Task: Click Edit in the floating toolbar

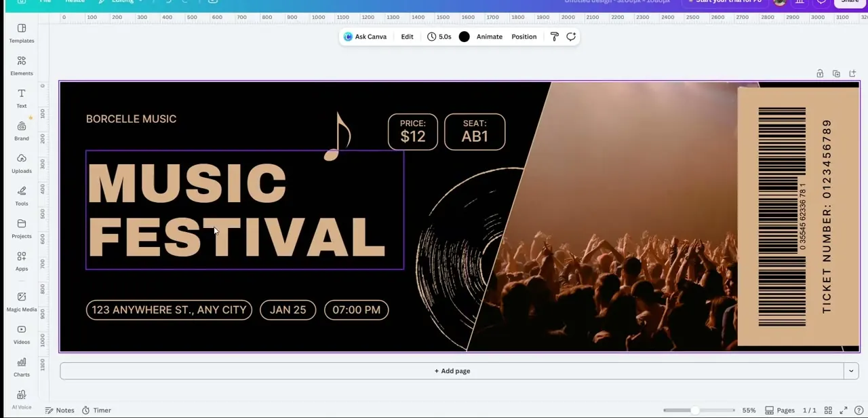Action: (407, 37)
